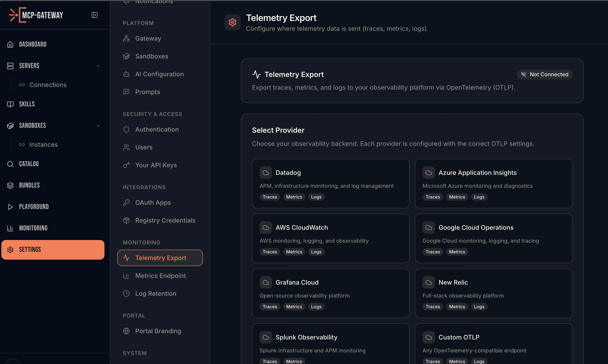Click the Your API Keys key icon
The image size is (608, 364).
[126, 165]
